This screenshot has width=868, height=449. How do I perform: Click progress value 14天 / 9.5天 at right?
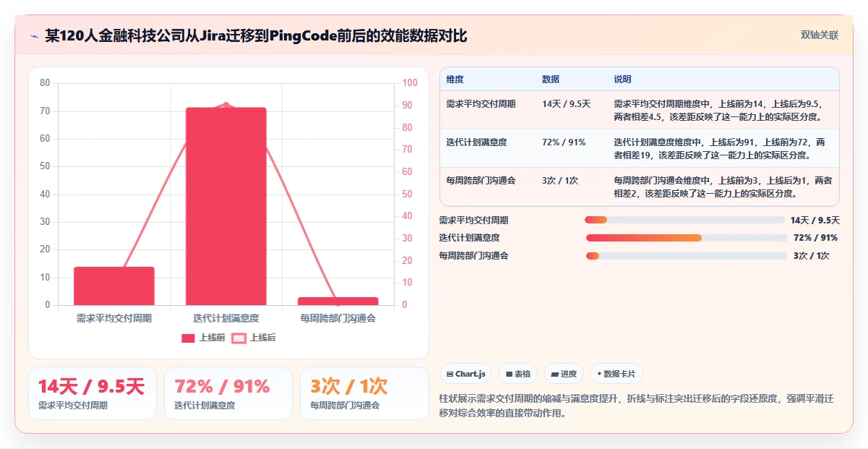click(x=815, y=221)
